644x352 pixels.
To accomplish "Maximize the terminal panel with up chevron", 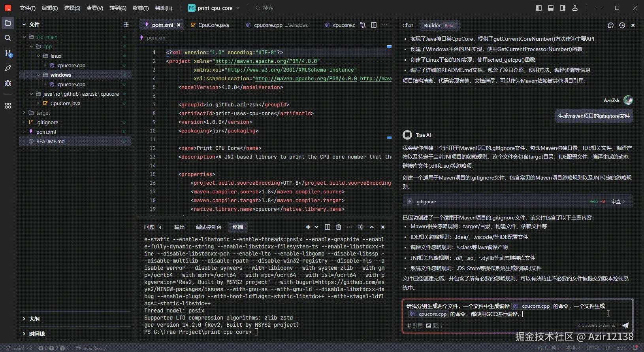I will (372, 227).
